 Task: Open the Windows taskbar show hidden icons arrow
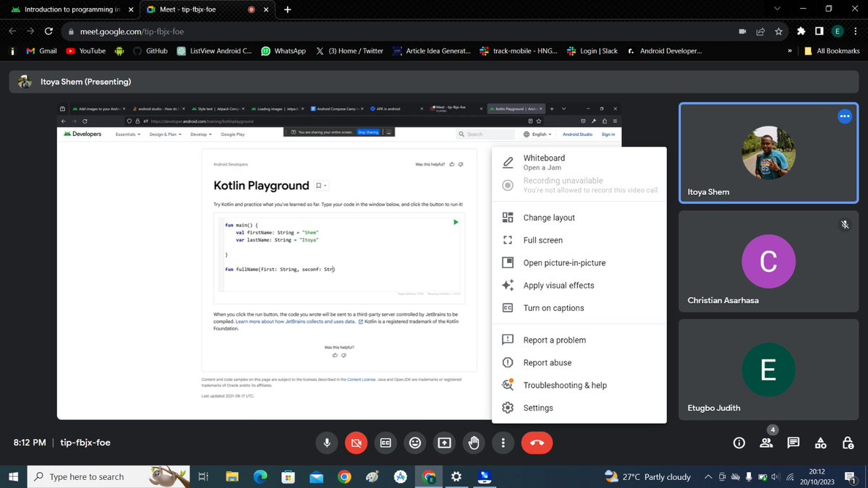(x=707, y=476)
